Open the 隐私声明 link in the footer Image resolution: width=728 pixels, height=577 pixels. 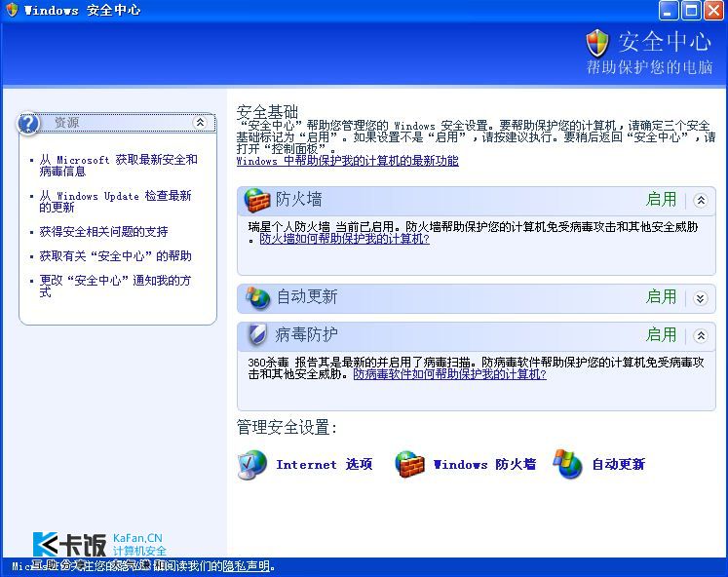click(246, 566)
